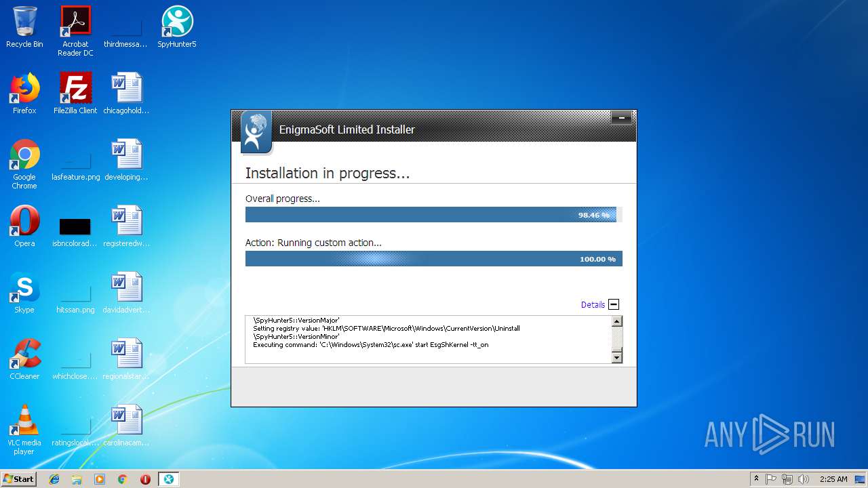Click the installer log scroll up arrow
868x488 pixels.
[616, 322]
